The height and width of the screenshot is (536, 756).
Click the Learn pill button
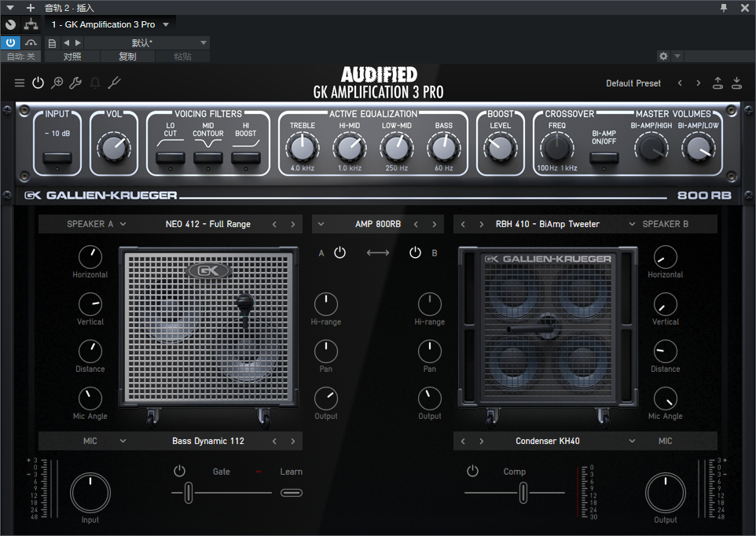tap(292, 493)
